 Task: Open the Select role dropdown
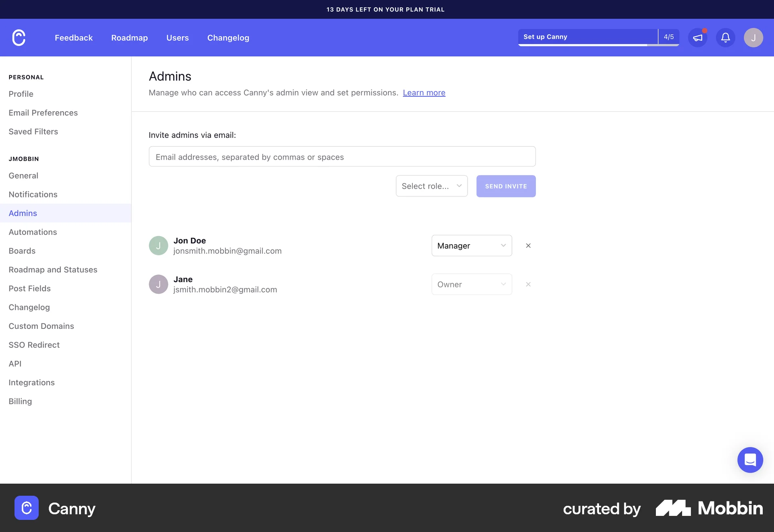pyautogui.click(x=432, y=186)
